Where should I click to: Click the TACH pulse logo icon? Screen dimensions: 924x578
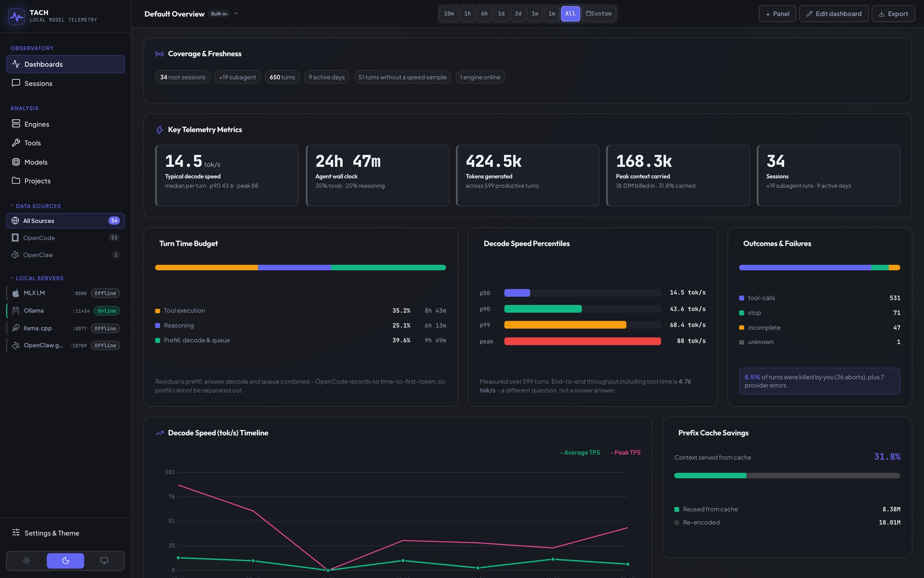(16, 16)
